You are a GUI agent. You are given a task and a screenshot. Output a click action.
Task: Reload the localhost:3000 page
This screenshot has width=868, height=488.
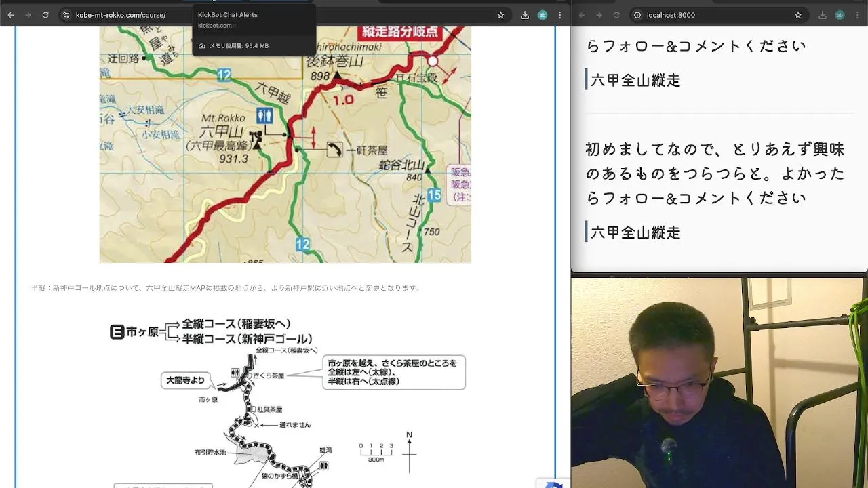(x=616, y=15)
